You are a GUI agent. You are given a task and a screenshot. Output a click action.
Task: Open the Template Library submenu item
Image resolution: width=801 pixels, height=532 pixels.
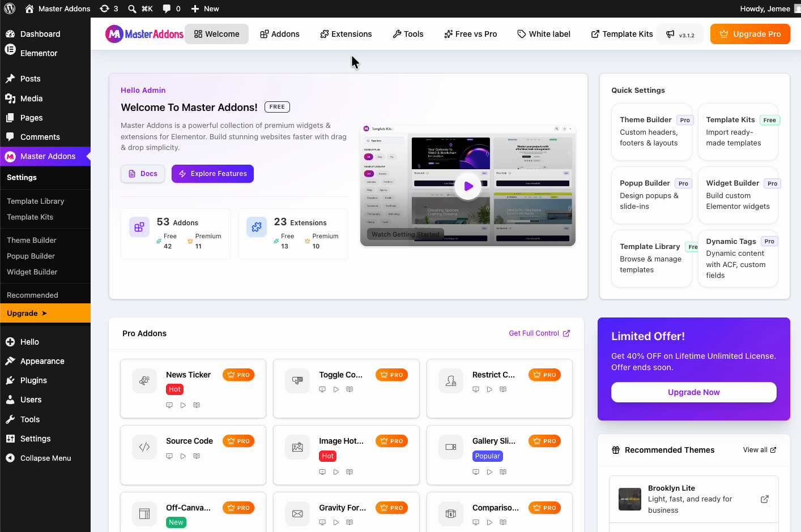tap(36, 201)
